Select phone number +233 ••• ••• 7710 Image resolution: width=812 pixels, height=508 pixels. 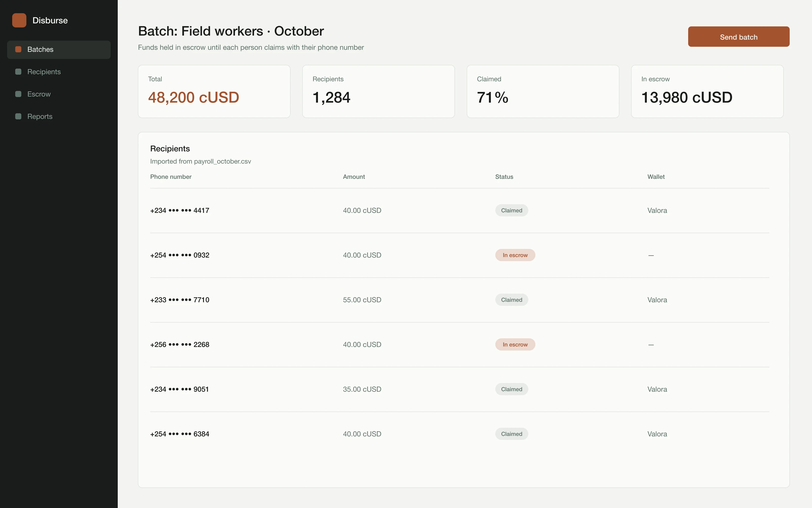[x=179, y=300]
